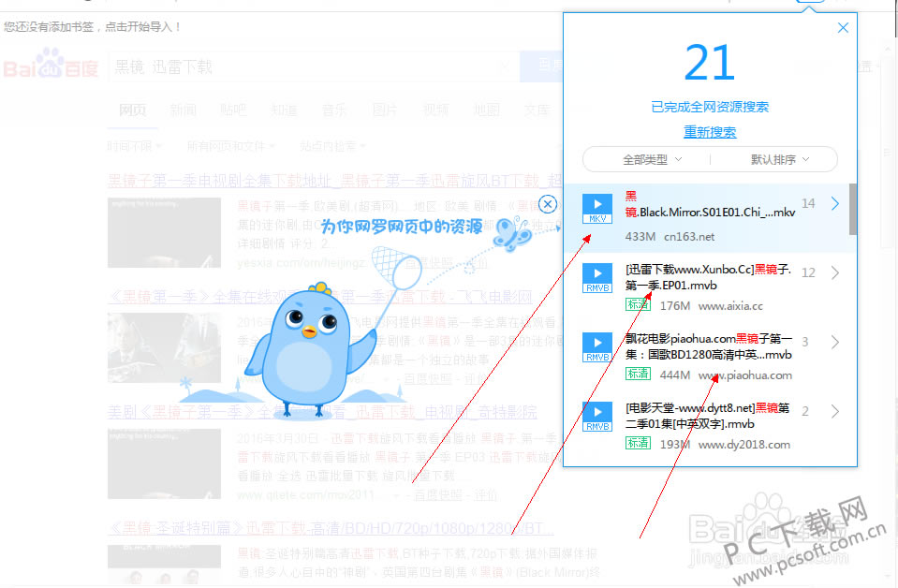
Task: Click the www.piaohua.com source text
Action: (744, 375)
